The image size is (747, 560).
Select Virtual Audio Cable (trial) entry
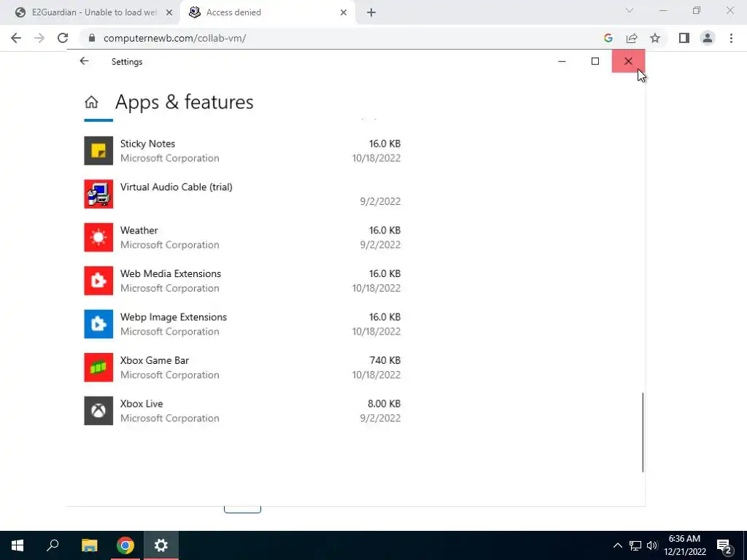[x=242, y=194]
